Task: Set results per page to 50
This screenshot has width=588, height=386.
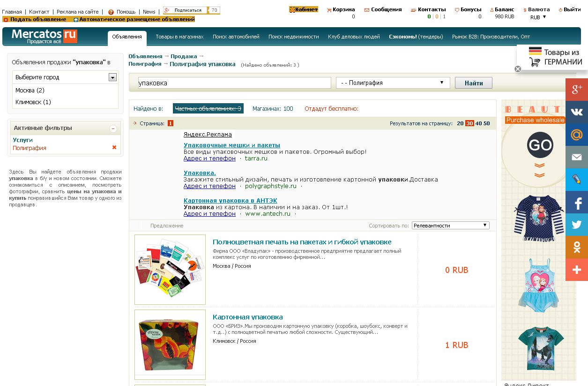Action: (x=486, y=123)
